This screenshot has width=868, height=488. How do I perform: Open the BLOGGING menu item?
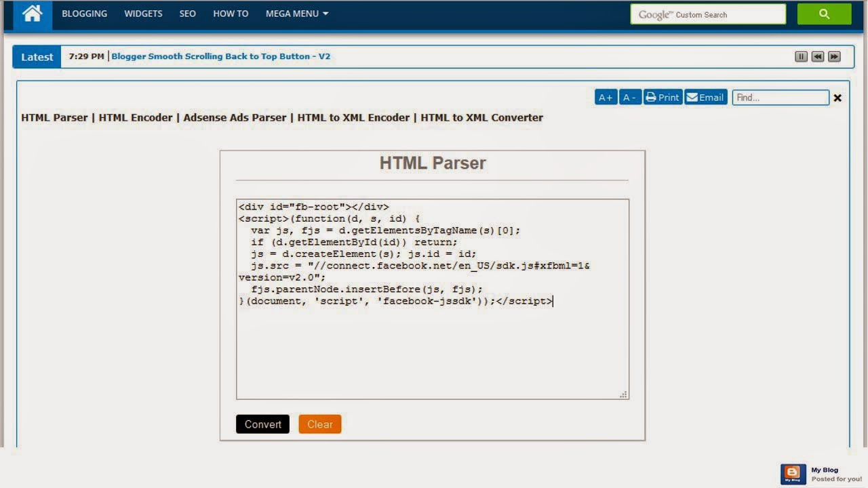click(85, 14)
